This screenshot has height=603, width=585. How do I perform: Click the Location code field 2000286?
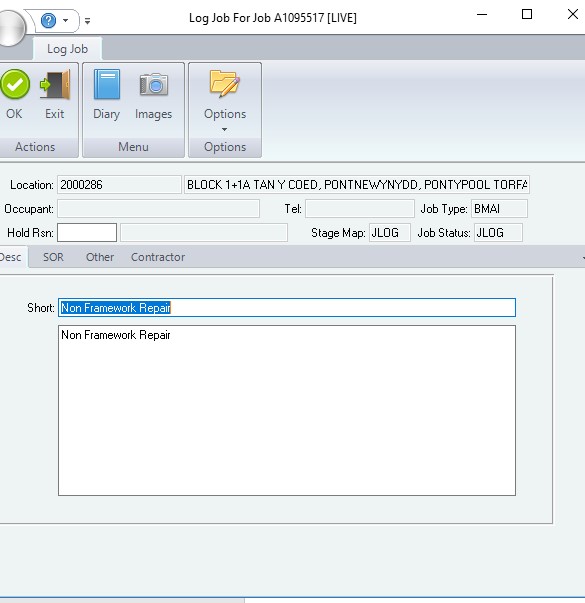coord(119,185)
